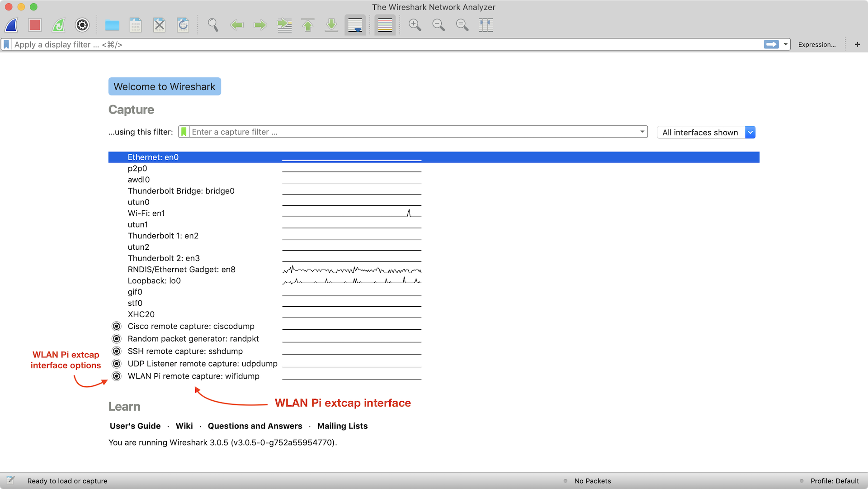Restart current capture green fin icon

pos(58,25)
